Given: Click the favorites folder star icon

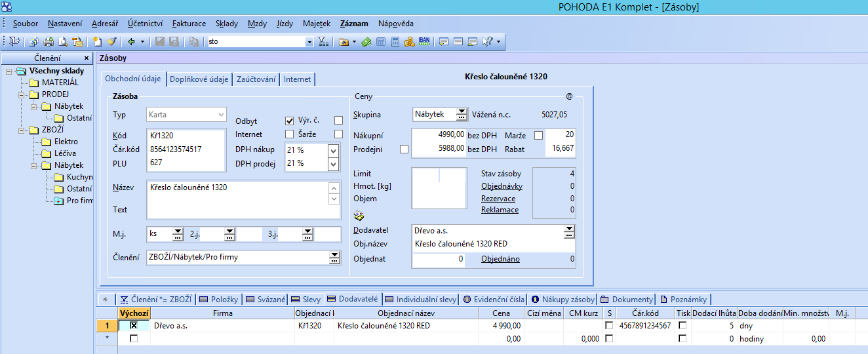Looking at the screenshot, I should click(x=344, y=41).
